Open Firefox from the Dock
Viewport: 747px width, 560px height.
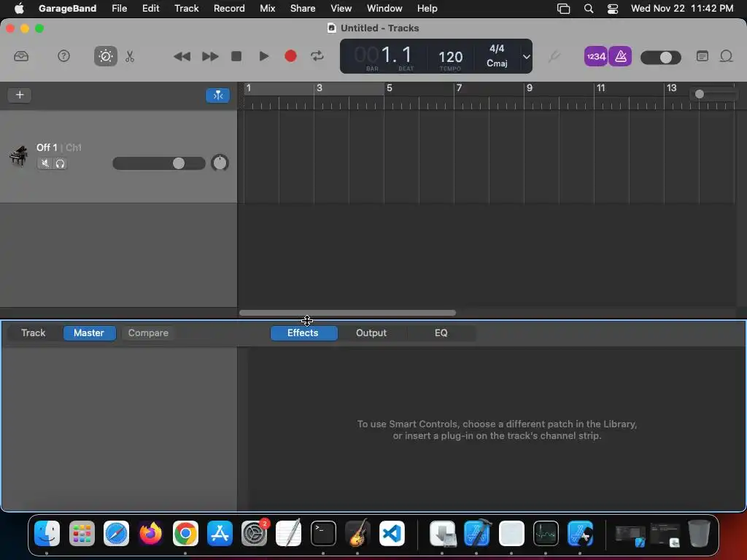(150, 533)
